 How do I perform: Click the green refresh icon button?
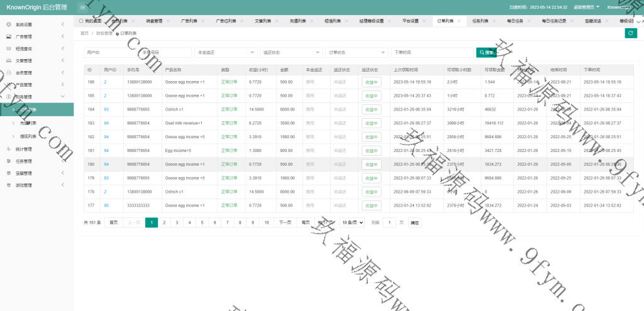click(x=630, y=33)
